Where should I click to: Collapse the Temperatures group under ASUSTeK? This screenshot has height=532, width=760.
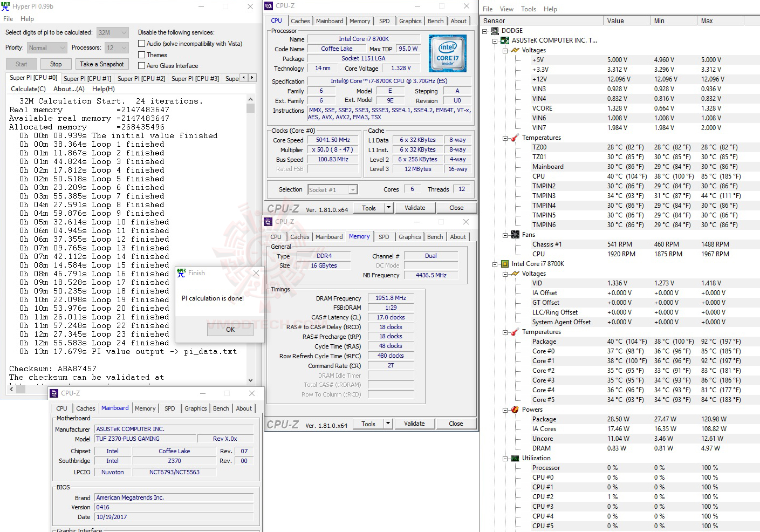tap(505, 138)
